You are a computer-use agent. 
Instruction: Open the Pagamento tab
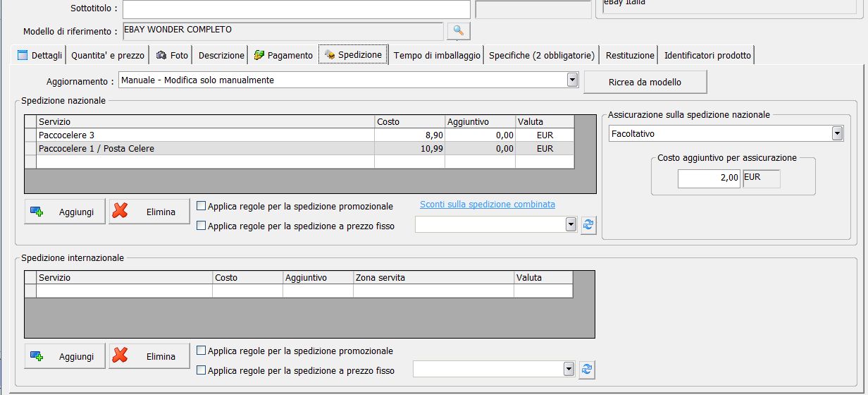283,55
